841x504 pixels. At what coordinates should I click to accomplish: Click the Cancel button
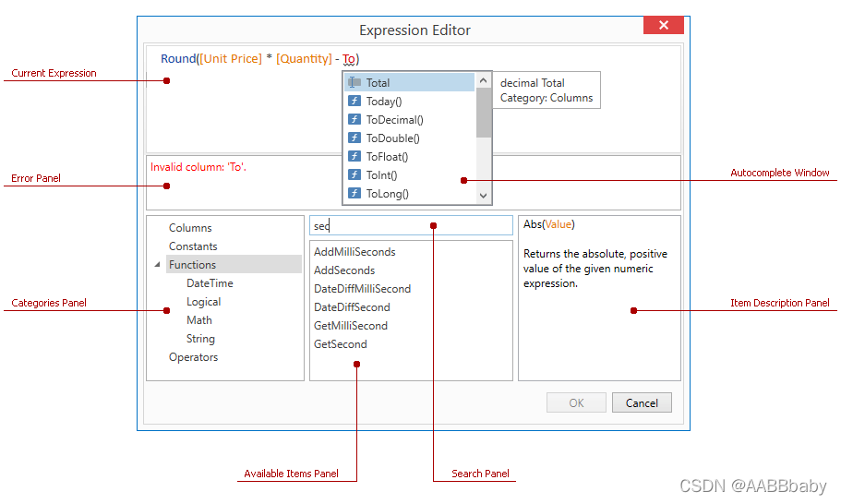(642, 402)
